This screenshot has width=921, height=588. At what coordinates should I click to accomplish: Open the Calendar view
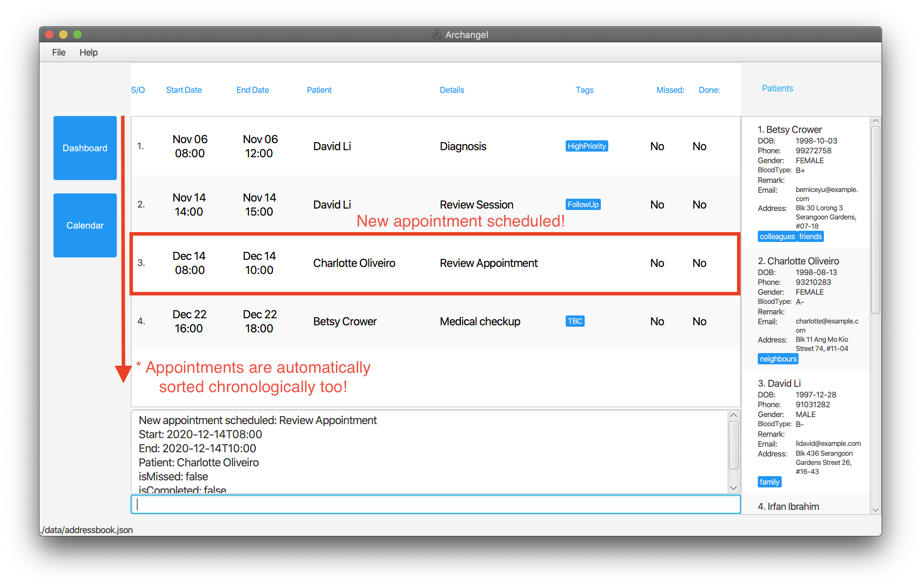pos(85,225)
